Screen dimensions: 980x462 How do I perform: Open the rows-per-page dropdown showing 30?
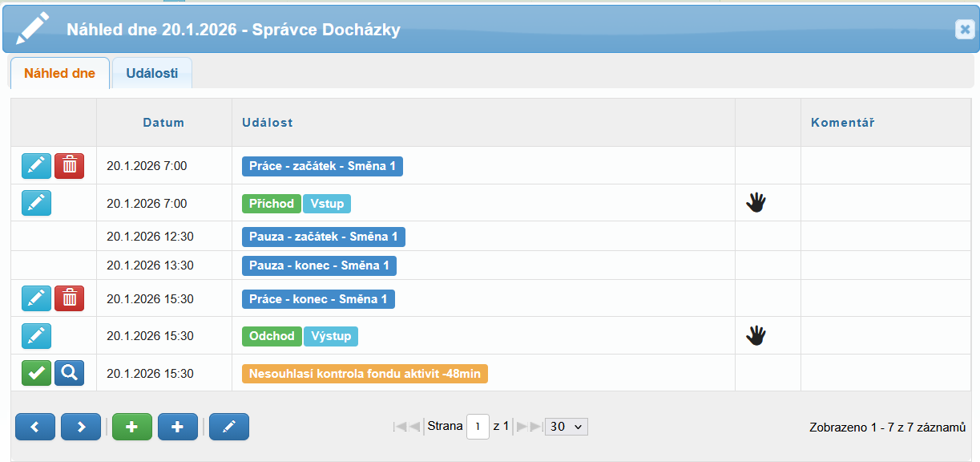click(566, 427)
